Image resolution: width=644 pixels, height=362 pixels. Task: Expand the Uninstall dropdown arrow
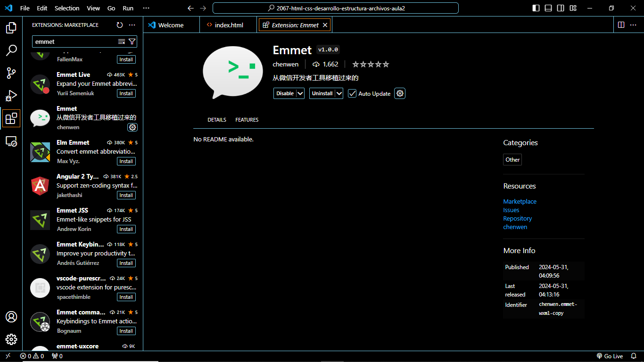click(339, 93)
